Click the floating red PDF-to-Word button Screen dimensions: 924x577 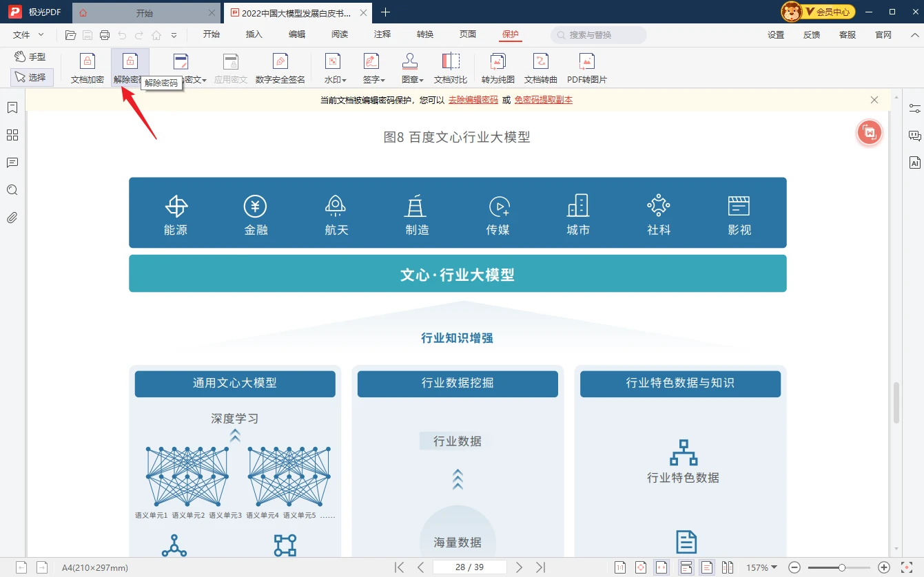pos(870,132)
